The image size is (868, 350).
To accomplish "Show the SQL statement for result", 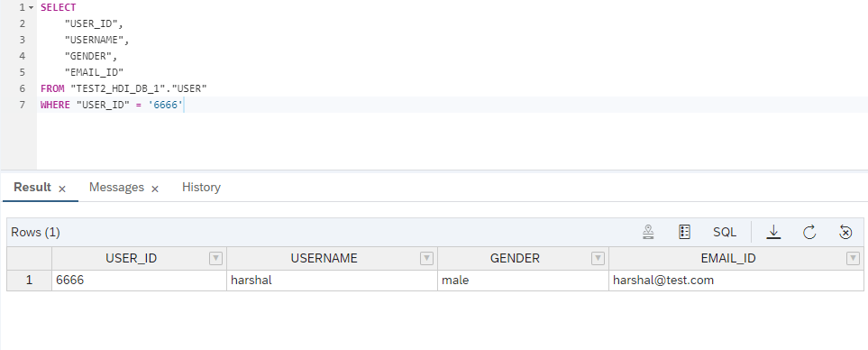I will pos(725,232).
